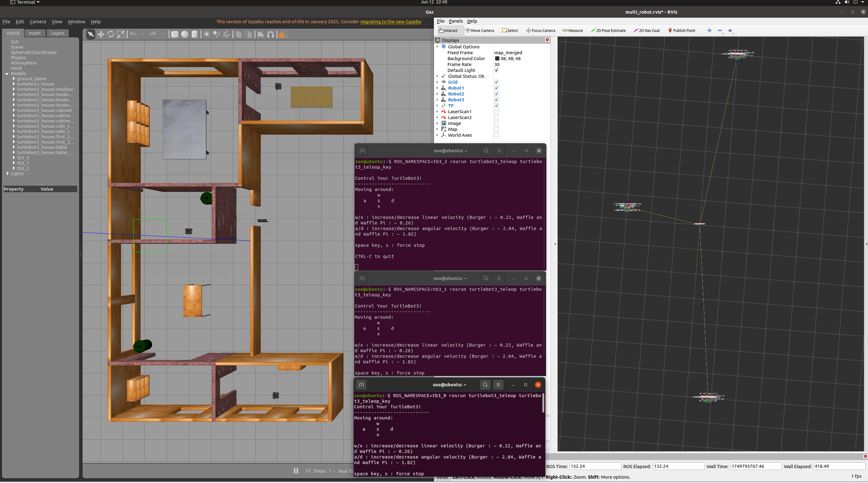868x483 pixels.
Task: Click the Move Camera button in RViz
Action: tap(480, 30)
